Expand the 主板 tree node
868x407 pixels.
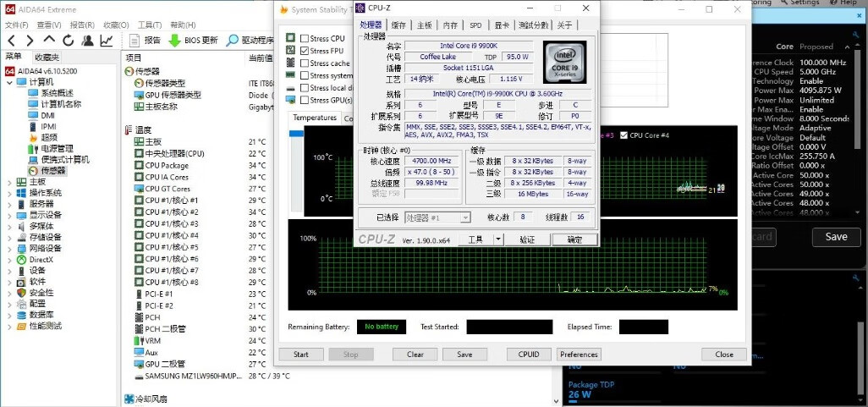9,182
